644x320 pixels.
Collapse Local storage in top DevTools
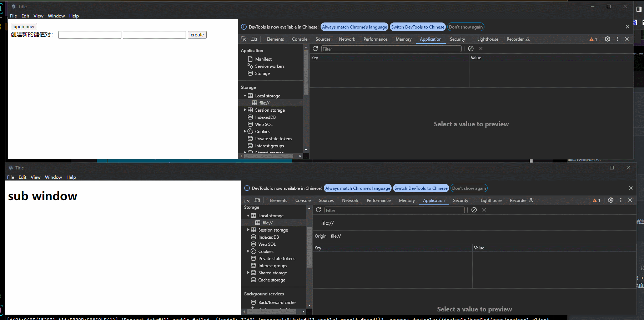click(x=245, y=96)
